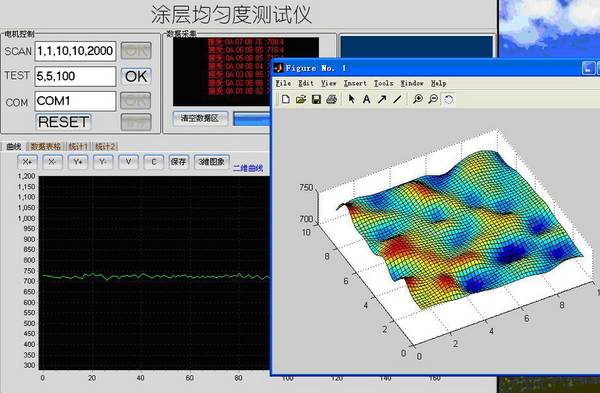Open file with the folder icon
This screenshot has width=600, height=393.
[x=301, y=99]
